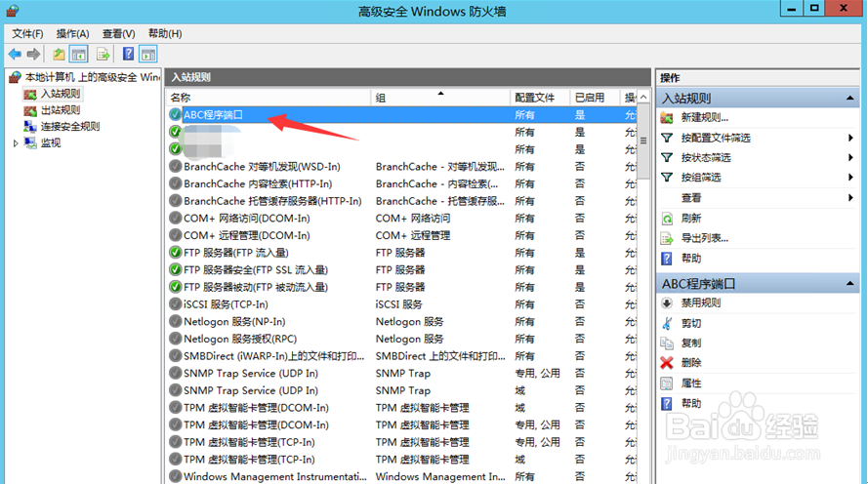Select the SMBDirect (iWARP-In) rule row
The image size is (868, 484).
coord(402,356)
